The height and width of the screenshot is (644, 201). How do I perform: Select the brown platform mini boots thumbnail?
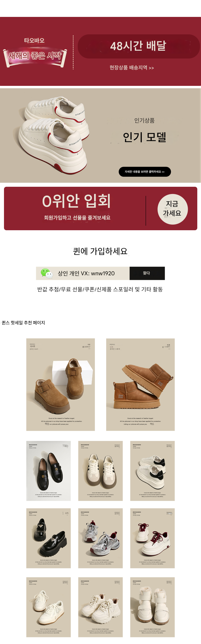click(140, 385)
